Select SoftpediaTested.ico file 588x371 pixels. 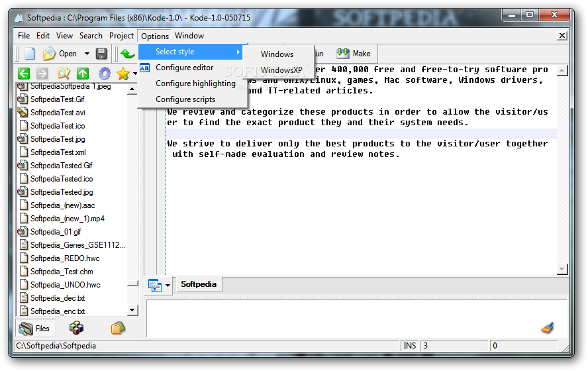coord(62,179)
